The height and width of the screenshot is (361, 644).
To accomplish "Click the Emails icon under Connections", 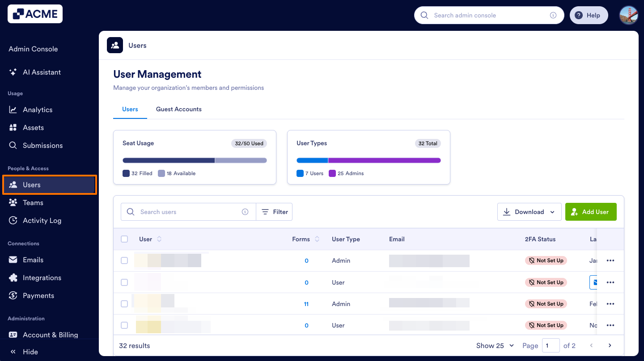I will coord(13,260).
